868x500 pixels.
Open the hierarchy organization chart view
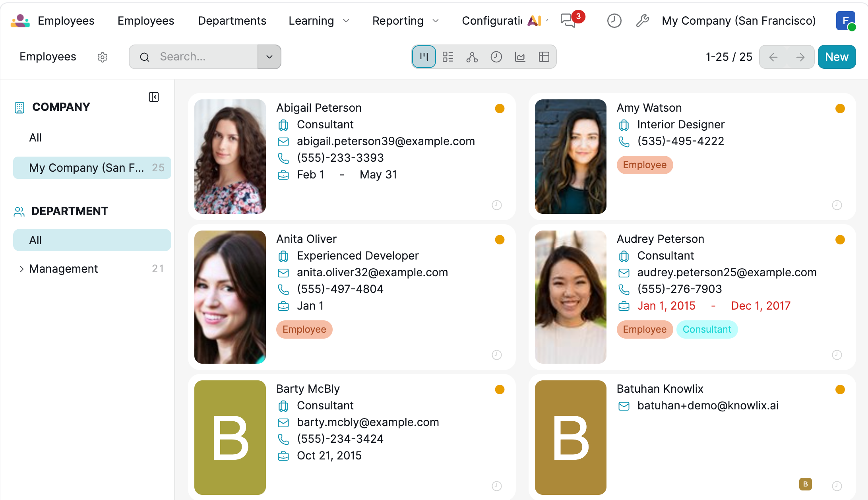point(472,57)
